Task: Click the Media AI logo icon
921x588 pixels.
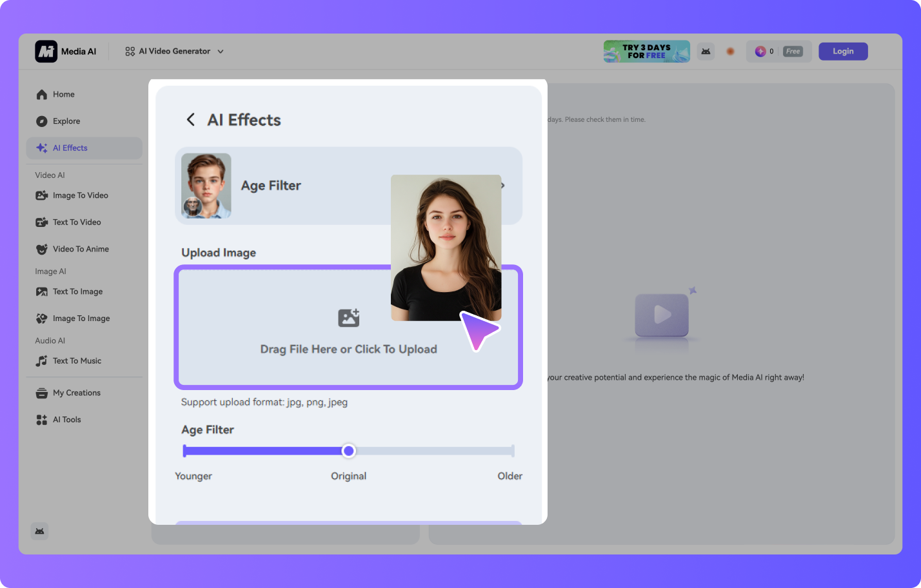Action: (x=46, y=52)
